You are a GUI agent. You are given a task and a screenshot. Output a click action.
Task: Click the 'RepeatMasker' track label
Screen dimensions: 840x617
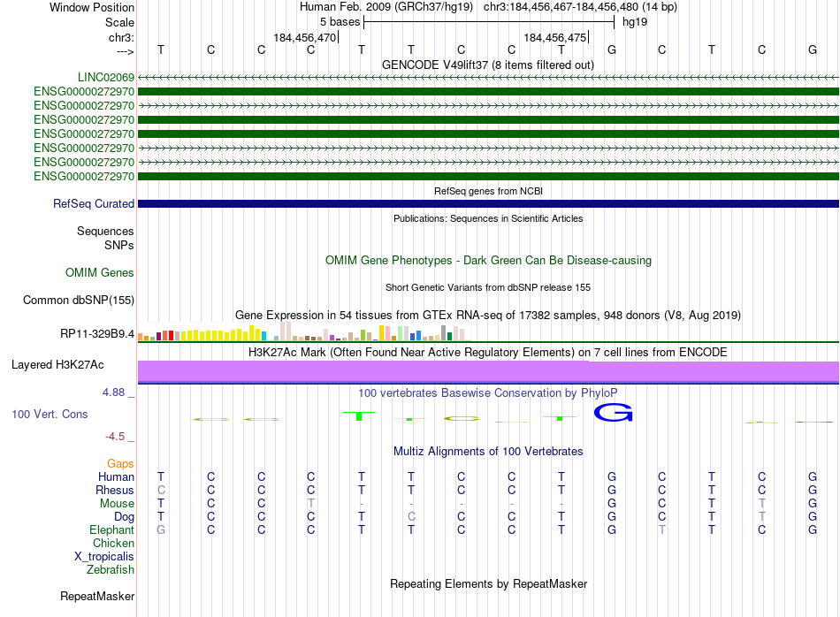pyautogui.click(x=97, y=596)
